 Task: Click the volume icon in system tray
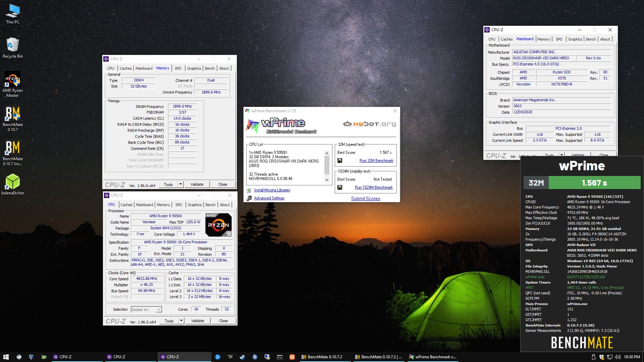(x=618, y=357)
